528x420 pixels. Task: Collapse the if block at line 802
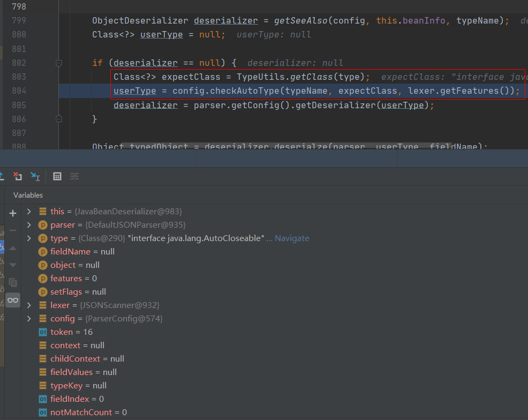(59, 63)
